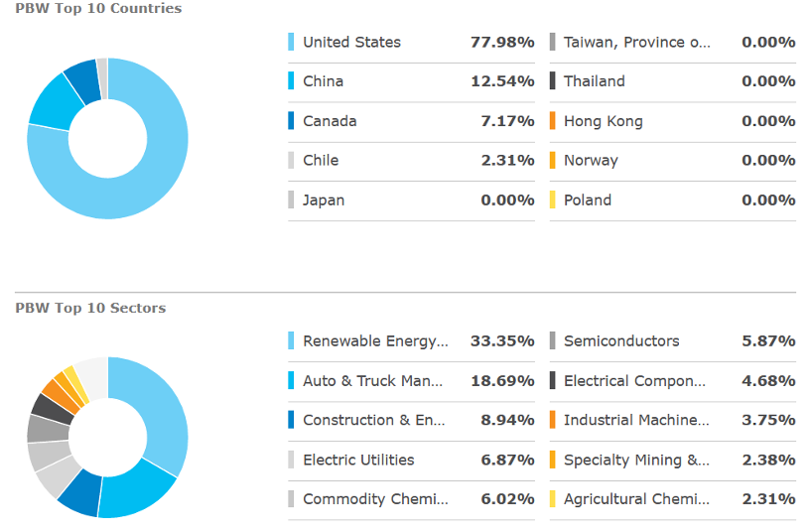Click the Canada legend color swatch
Screen dimensions: 812x532
[x=292, y=121]
